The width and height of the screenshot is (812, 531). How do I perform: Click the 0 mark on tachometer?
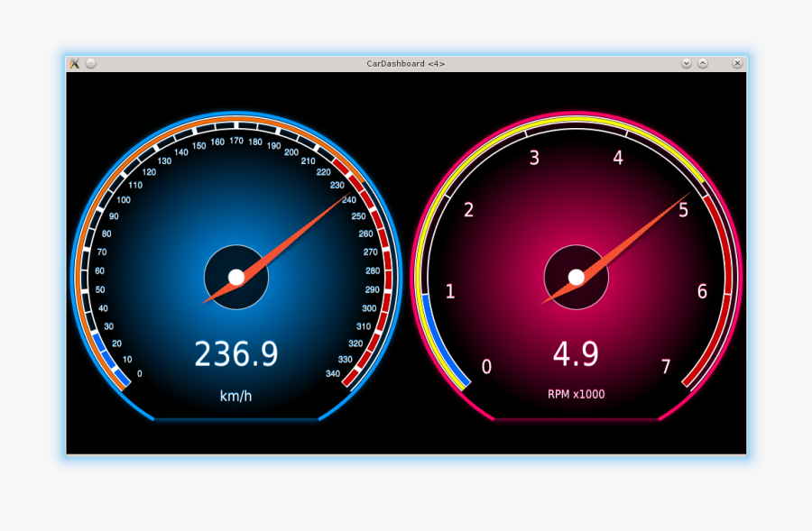(x=487, y=367)
